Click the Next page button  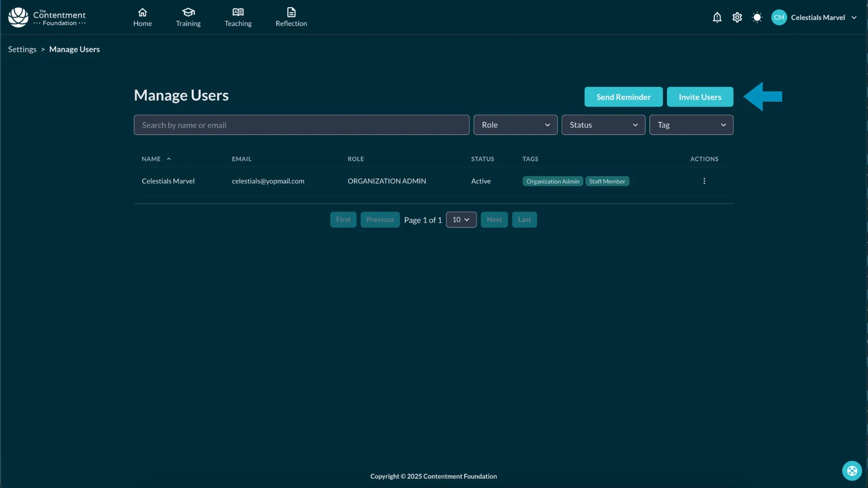494,220
